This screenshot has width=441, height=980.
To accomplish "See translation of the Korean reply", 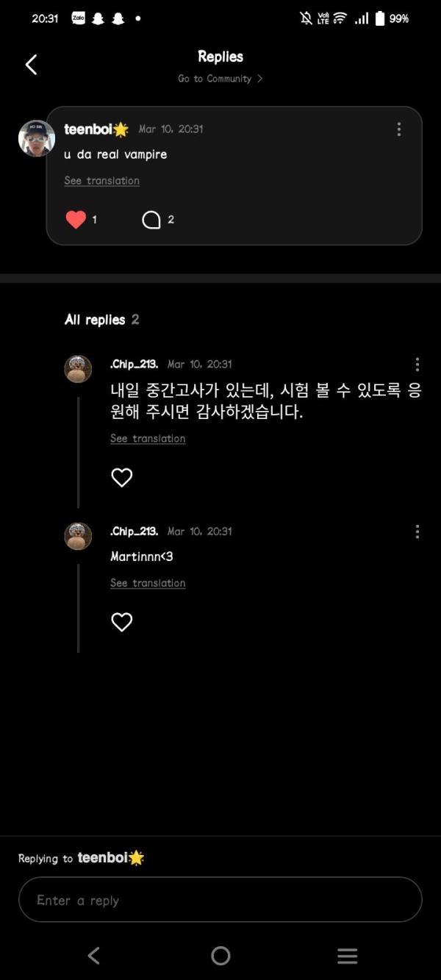I will [x=148, y=439].
